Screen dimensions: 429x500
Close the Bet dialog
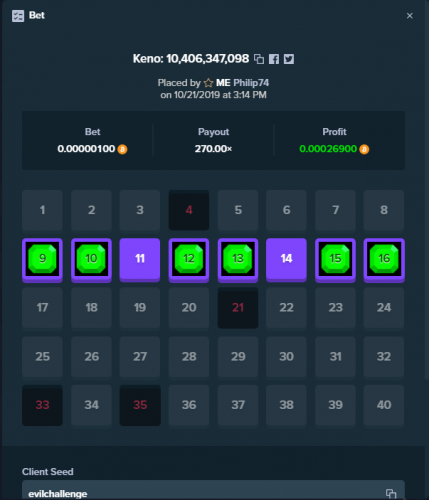click(410, 16)
